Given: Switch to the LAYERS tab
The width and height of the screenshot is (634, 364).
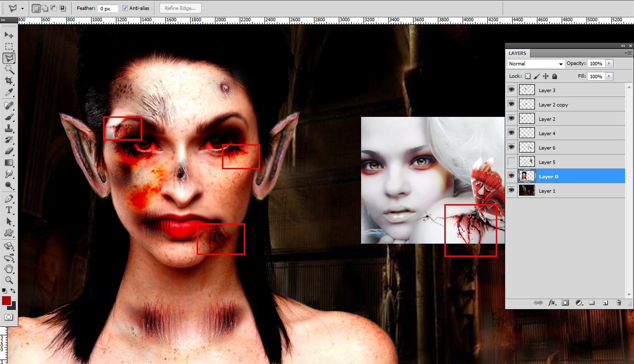Looking at the screenshot, I should 518,53.
